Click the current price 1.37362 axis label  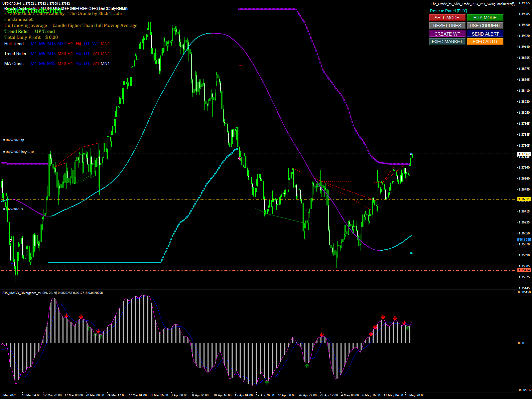524,154
